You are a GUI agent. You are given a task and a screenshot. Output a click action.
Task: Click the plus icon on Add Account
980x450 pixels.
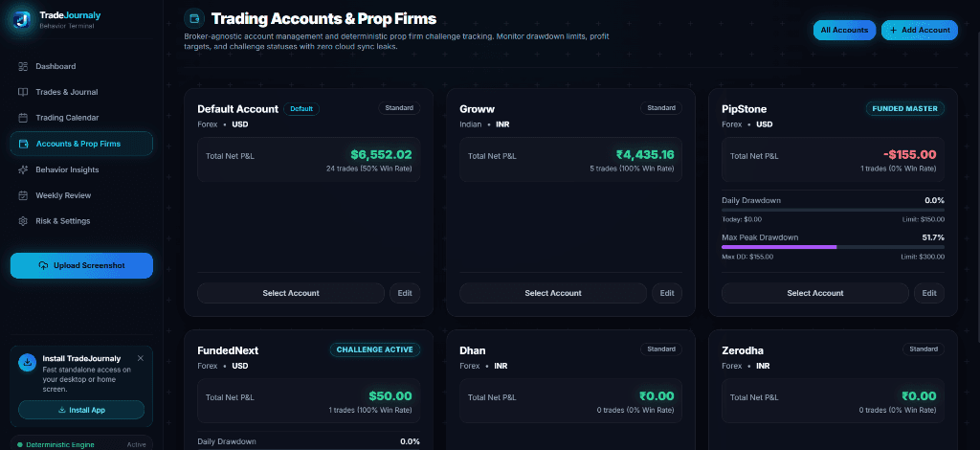893,30
